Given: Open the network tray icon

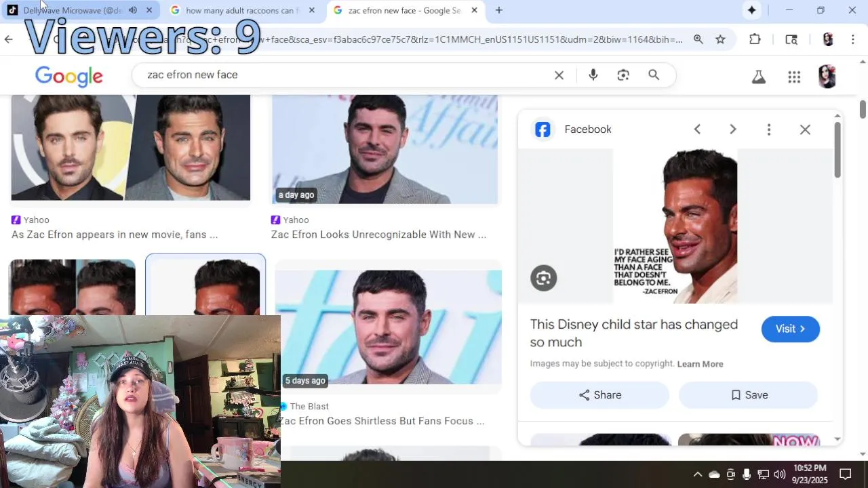Looking at the screenshot, I should pos(764,474).
